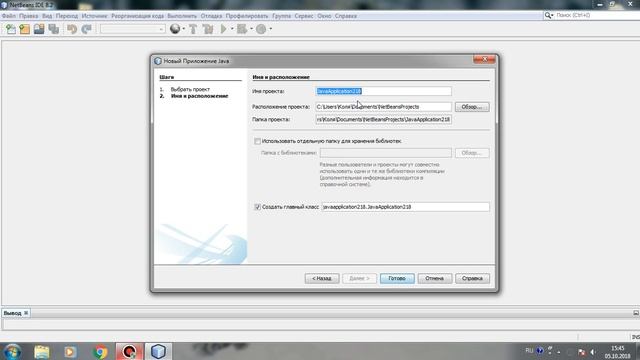The height and width of the screenshot is (360, 640).
Task: Open the Вид menu
Action: tap(47, 16)
